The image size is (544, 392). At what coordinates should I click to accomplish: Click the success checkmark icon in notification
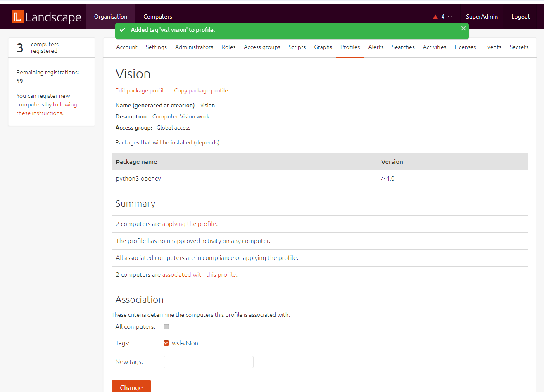click(122, 30)
